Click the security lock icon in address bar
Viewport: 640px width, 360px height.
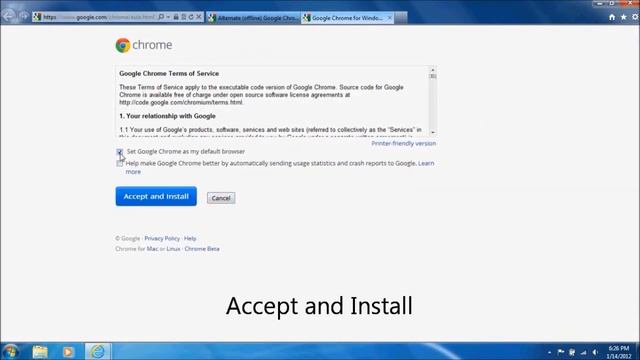[x=176, y=17]
